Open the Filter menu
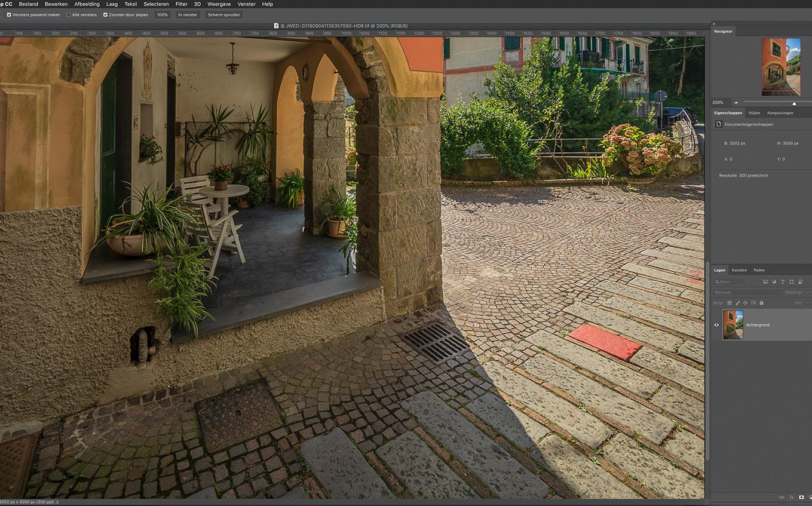Image resolution: width=812 pixels, height=506 pixels. tap(181, 4)
